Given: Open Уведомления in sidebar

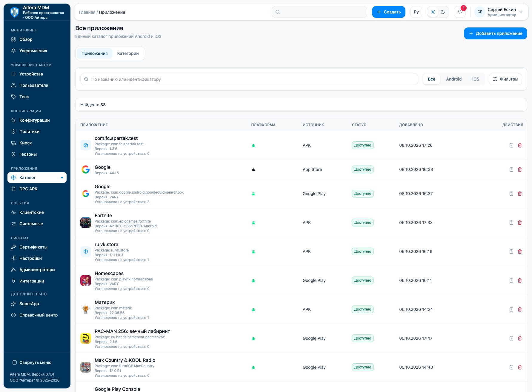Looking at the screenshot, I should 37,51.
